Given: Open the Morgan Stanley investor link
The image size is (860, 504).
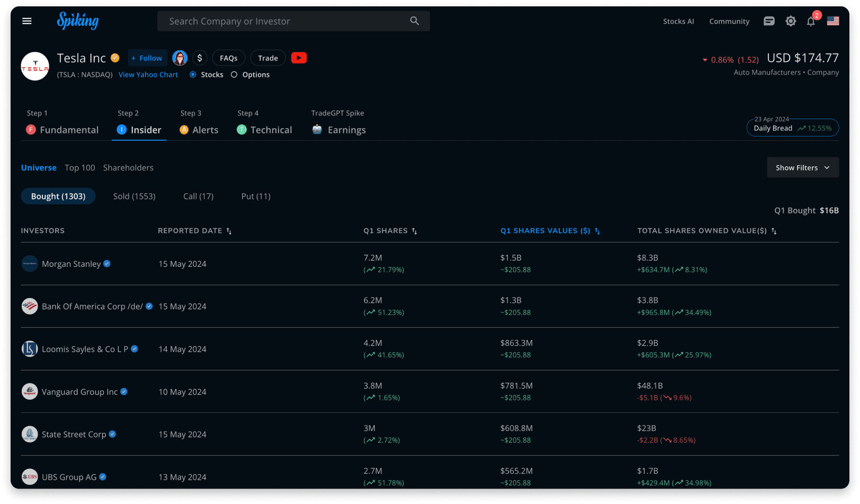Looking at the screenshot, I should (71, 264).
